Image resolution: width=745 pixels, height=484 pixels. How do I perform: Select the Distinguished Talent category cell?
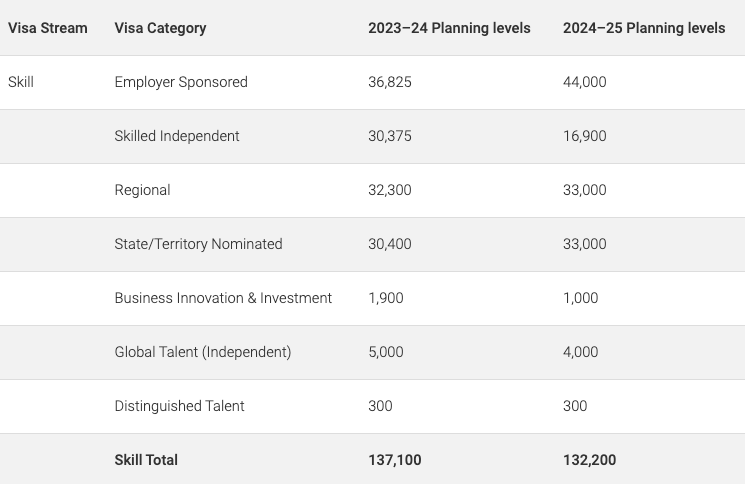click(179, 406)
